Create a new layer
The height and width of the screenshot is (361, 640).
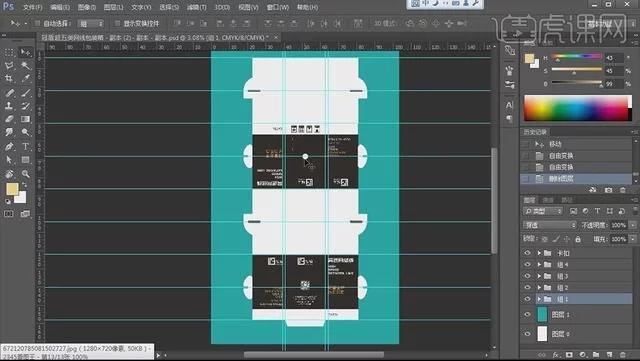click(x=609, y=355)
